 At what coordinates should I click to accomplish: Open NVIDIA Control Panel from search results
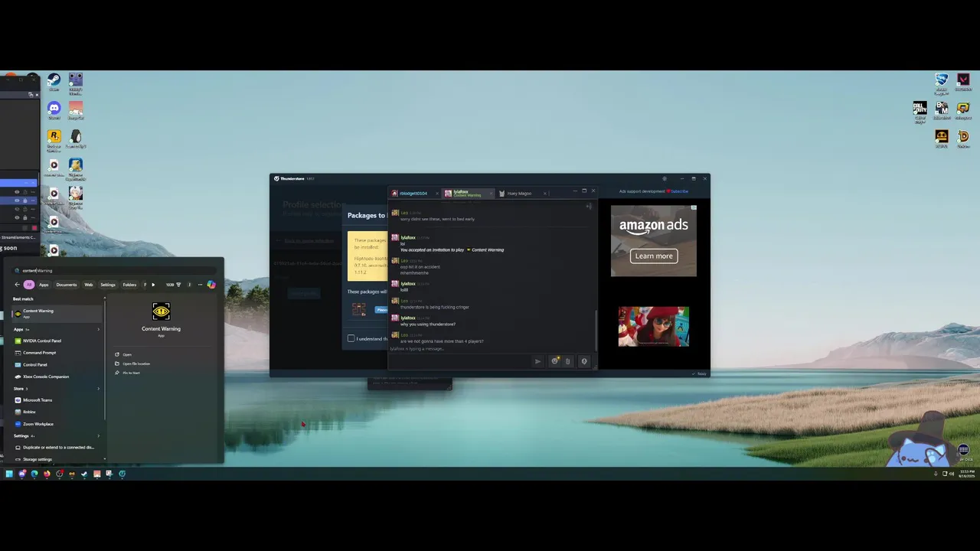57,341
